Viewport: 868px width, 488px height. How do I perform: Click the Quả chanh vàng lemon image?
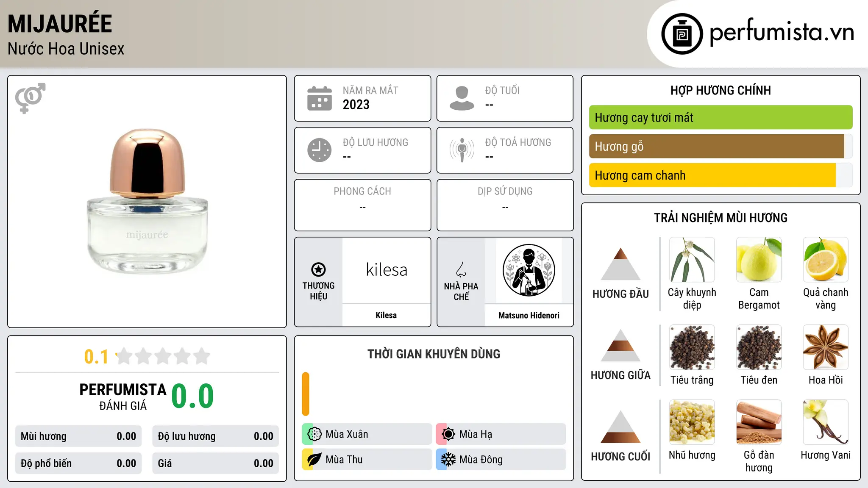pyautogui.click(x=826, y=260)
